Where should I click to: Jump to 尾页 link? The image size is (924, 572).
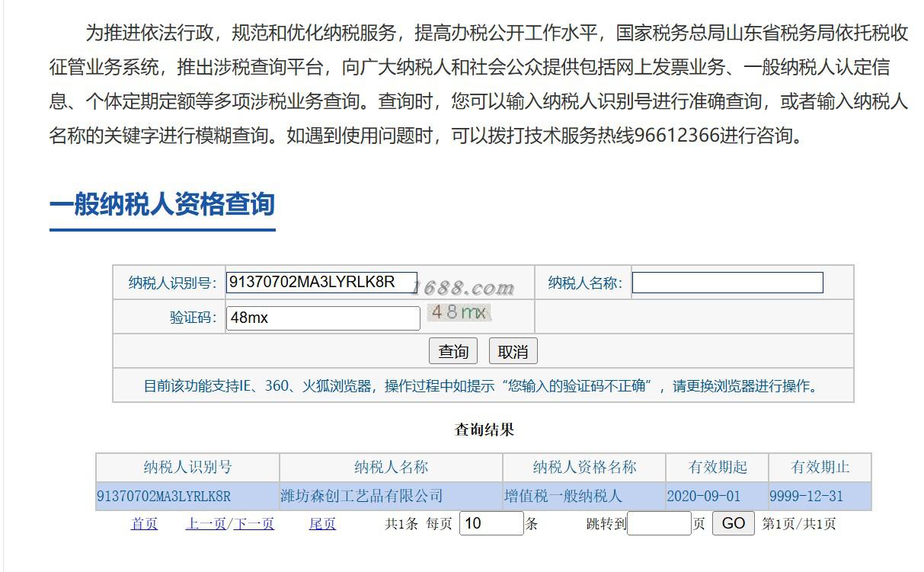click(x=322, y=524)
